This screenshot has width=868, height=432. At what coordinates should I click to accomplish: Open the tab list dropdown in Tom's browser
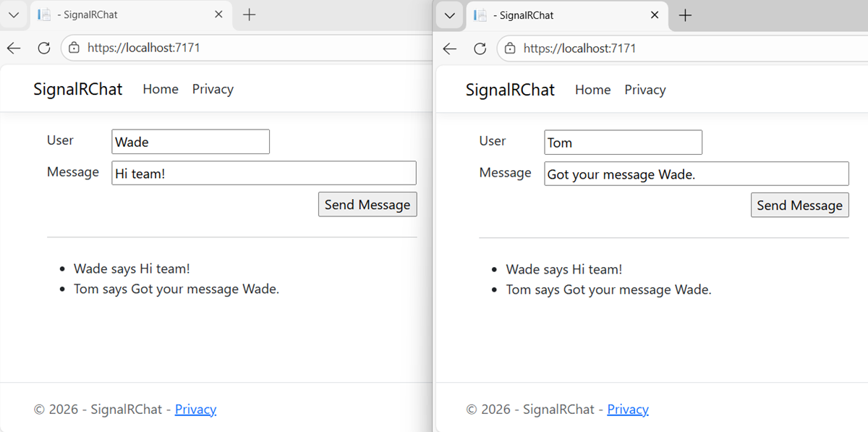tap(449, 14)
